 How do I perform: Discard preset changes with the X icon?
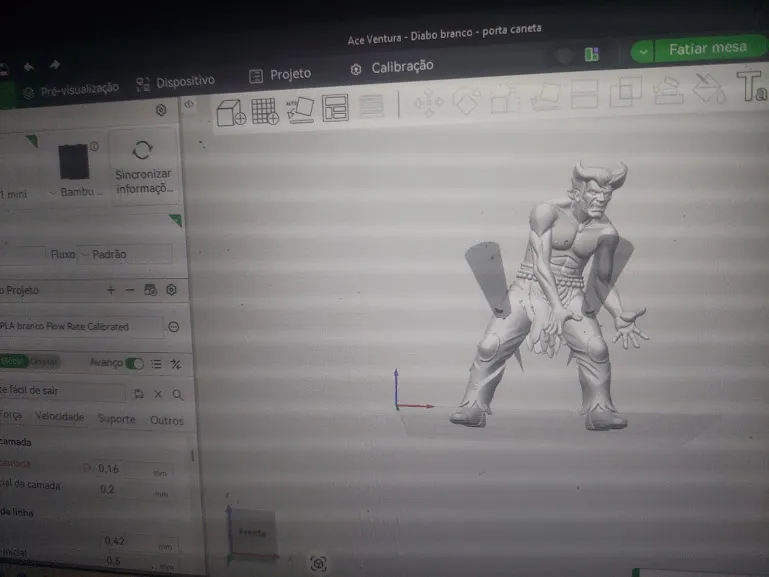tap(158, 394)
